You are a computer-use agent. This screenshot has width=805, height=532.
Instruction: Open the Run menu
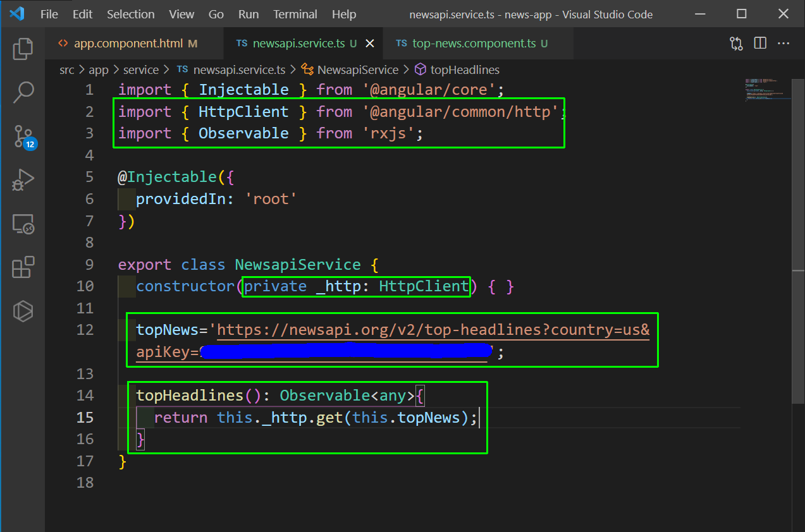(x=249, y=14)
